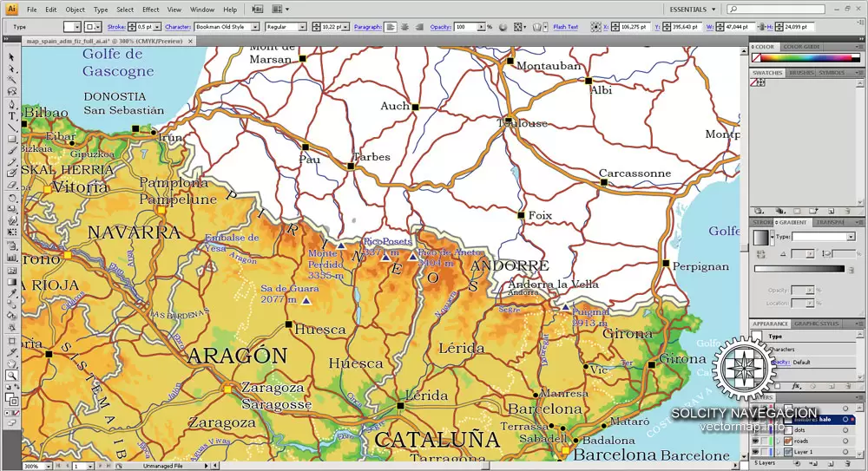Image resolution: width=868 pixels, height=471 pixels.
Task: Click target circle of dots layer
Action: (x=845, y=430)
